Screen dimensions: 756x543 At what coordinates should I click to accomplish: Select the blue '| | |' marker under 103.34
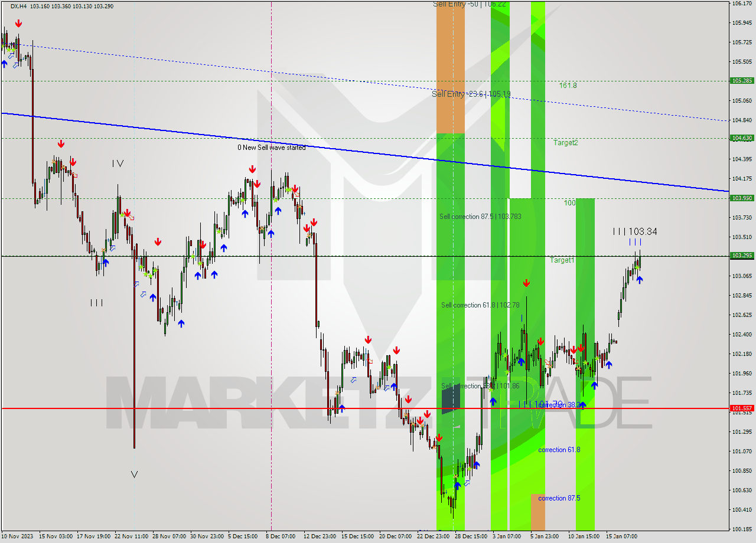pos(635,243)
